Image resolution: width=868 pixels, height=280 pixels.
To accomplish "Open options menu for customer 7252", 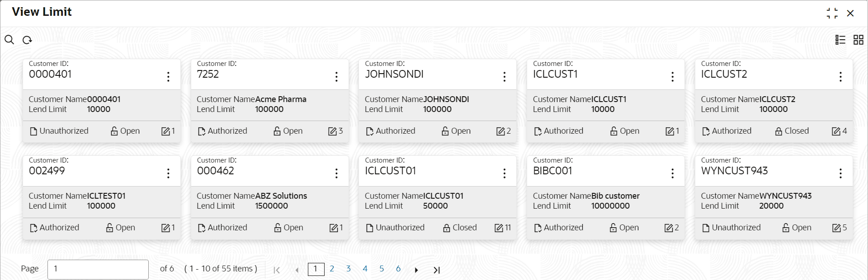I will (336, 77).
